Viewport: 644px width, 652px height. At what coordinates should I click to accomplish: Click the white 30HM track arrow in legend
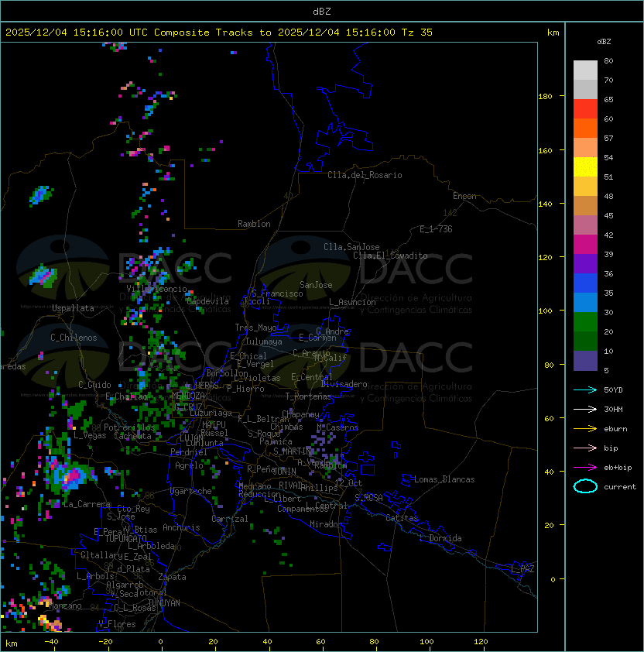[585, 409]
